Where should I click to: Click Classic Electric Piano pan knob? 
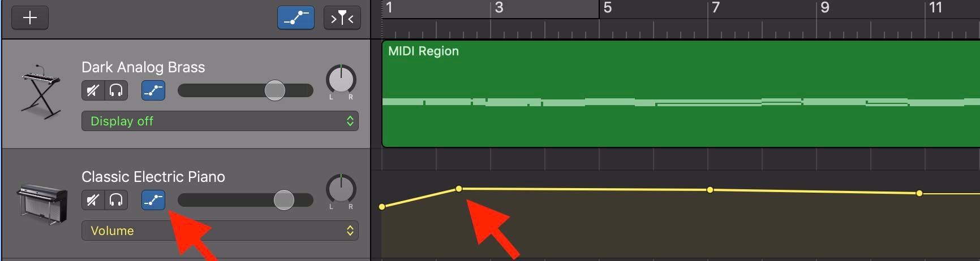(341, 189)
